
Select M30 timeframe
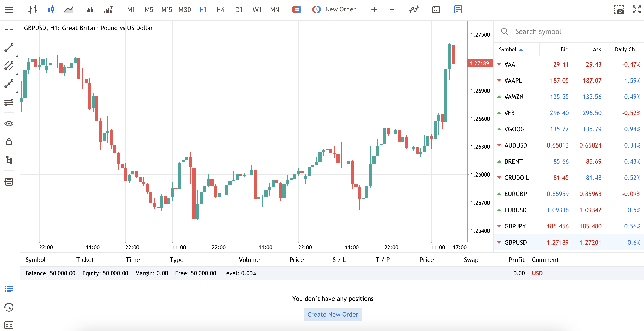tap(185, 10)
